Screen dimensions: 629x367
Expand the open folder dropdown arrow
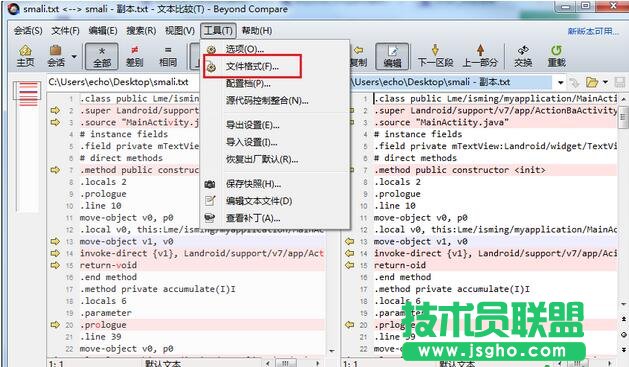click(605, 83)
